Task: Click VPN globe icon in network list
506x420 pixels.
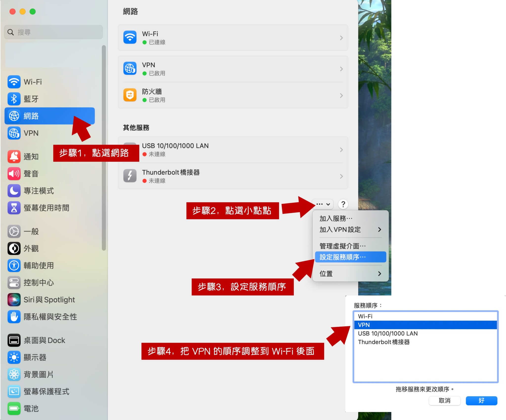Action: point(130,68)
